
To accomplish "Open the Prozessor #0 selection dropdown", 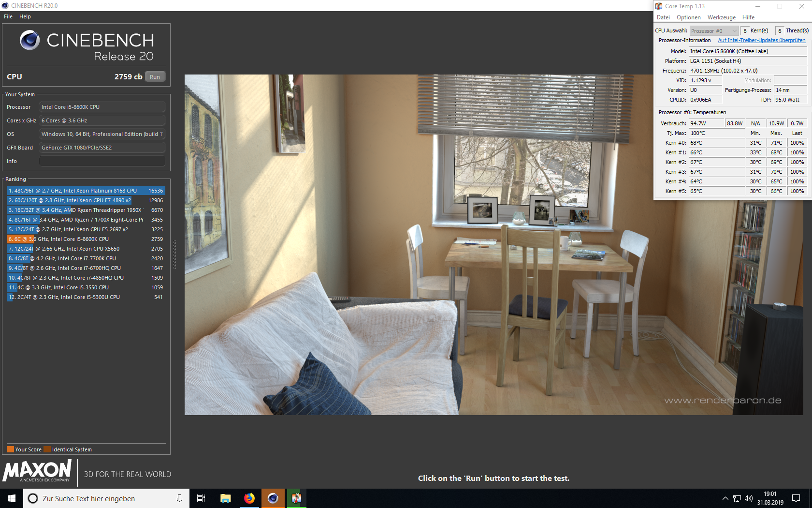I will click(714, 30).
